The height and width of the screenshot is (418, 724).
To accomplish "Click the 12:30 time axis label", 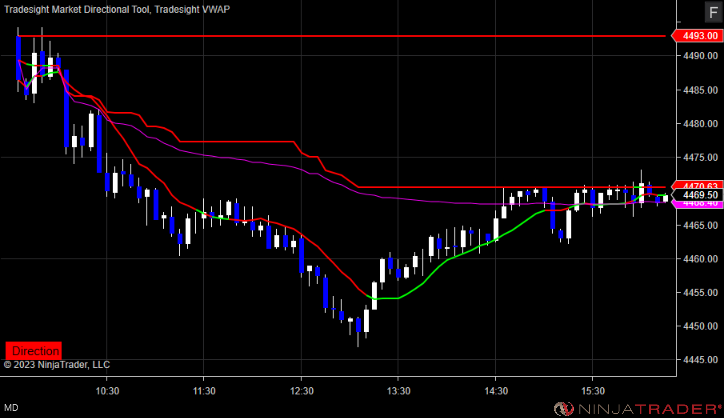I will (302, 391).
